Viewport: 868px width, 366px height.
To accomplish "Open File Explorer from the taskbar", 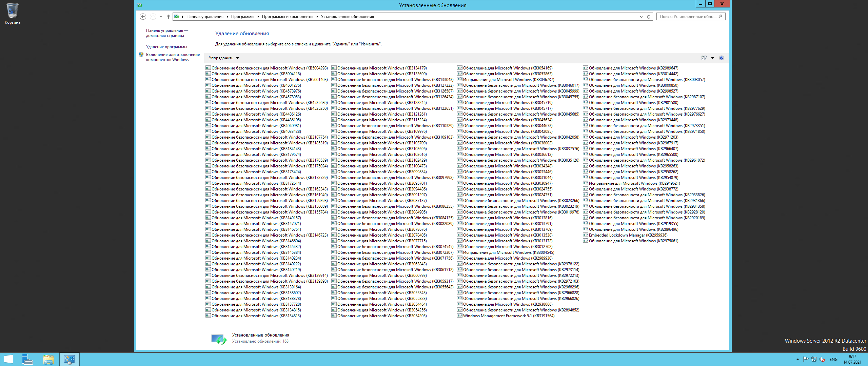I will 48,359.
